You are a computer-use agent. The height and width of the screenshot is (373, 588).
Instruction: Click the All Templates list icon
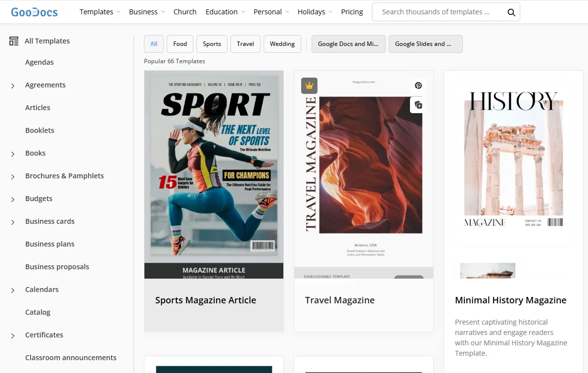(14, 41)
